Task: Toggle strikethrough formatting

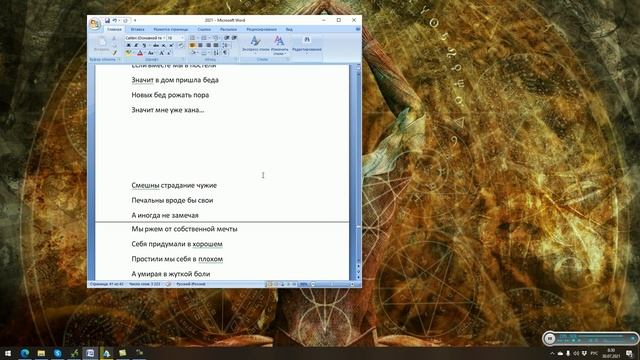Action: (156, 45)
